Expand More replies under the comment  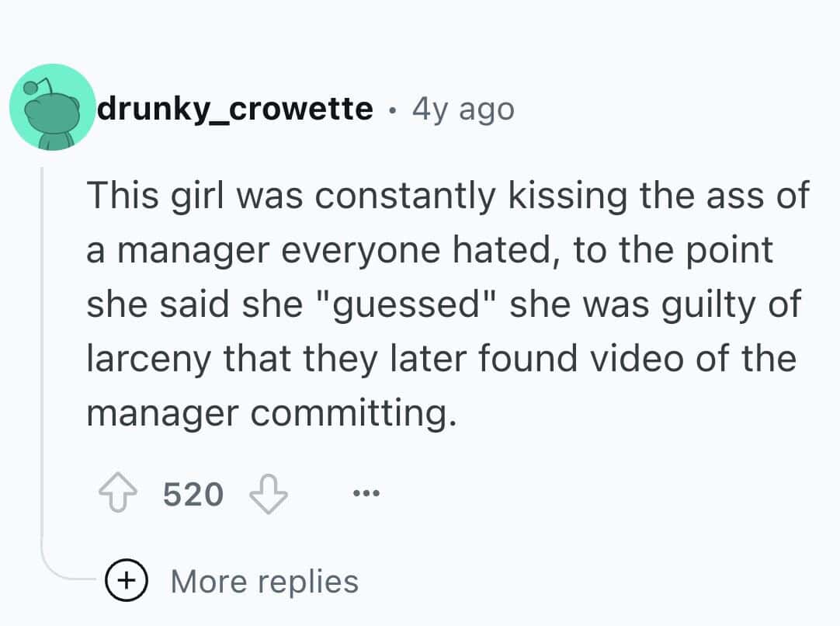pos(264,581)
